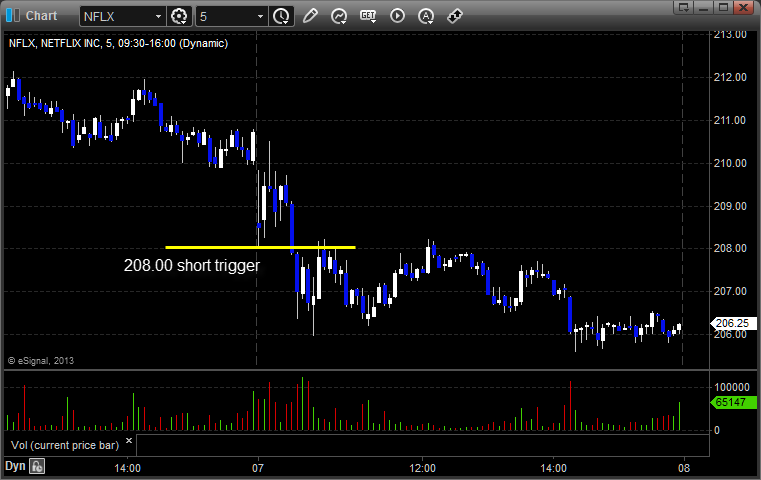Open the chart studies menu

[339, 16]
